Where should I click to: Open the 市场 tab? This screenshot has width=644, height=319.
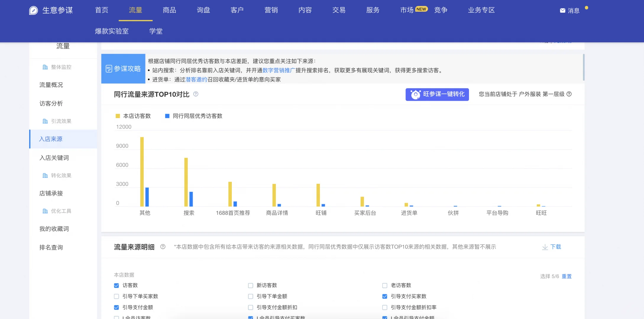pyautogui.click(x=407, y=10)
